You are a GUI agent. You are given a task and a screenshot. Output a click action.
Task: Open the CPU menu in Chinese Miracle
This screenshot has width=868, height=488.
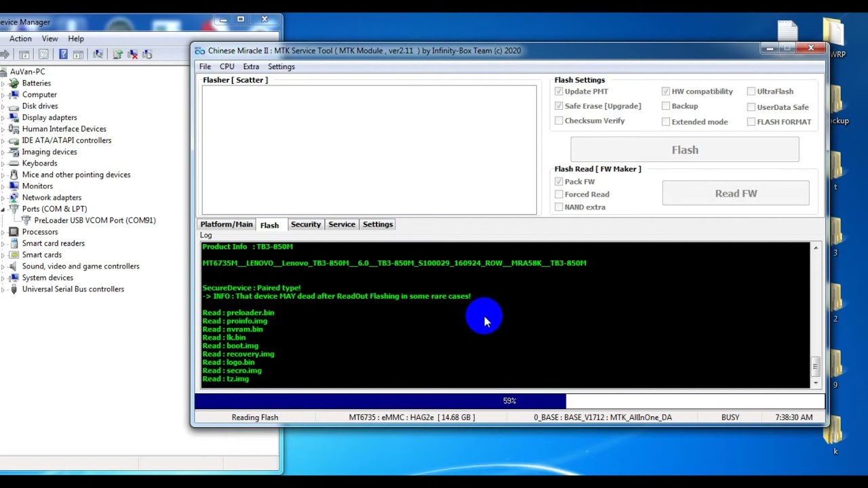point(226,66)
